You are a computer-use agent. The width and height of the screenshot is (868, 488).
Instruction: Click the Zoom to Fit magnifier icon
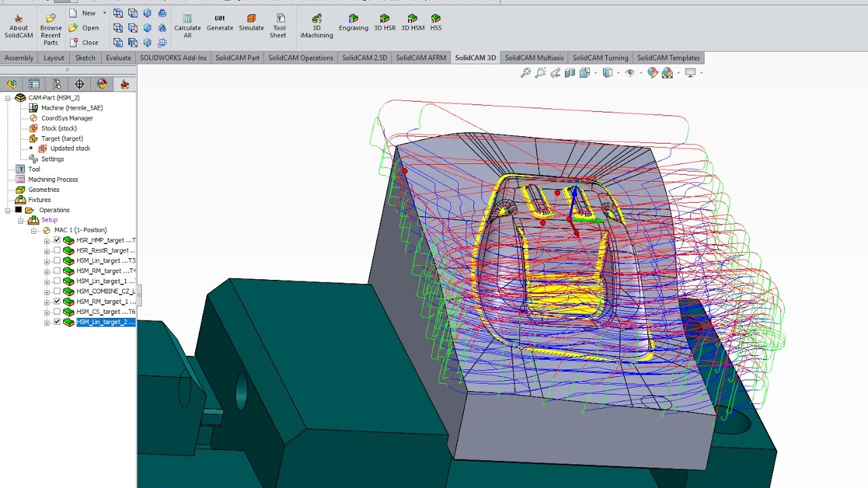tap(526, 73)
